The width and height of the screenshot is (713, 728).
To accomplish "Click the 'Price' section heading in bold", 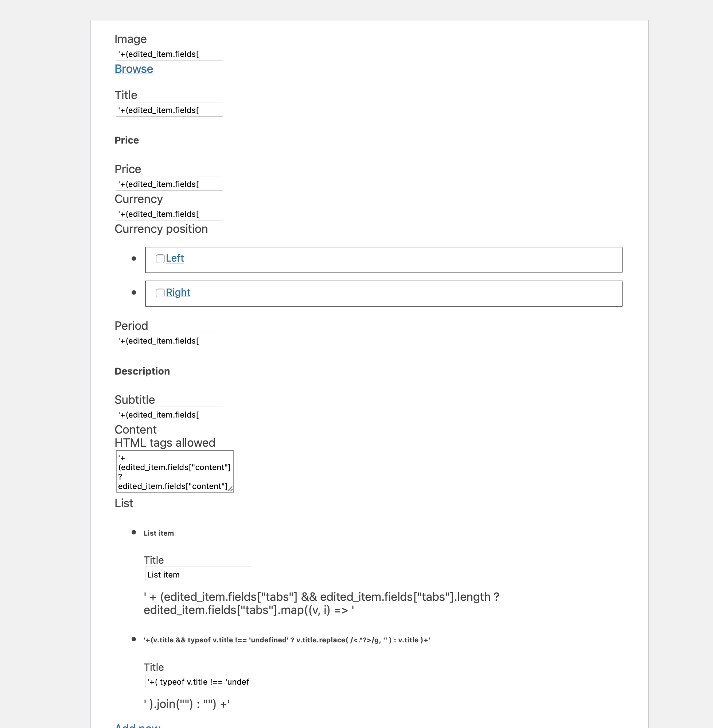I will [x=126, y=140].
